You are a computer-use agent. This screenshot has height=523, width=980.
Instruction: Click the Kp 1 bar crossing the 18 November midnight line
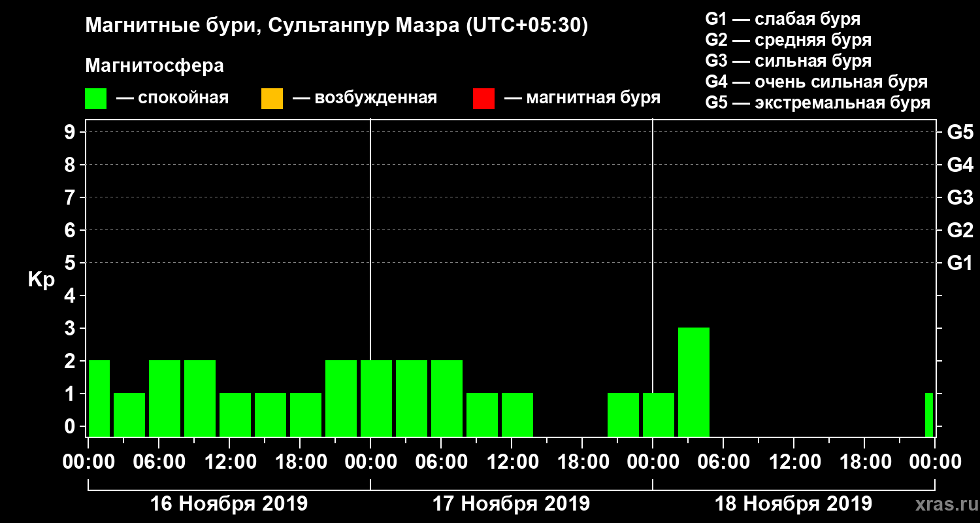pos(659,414)
